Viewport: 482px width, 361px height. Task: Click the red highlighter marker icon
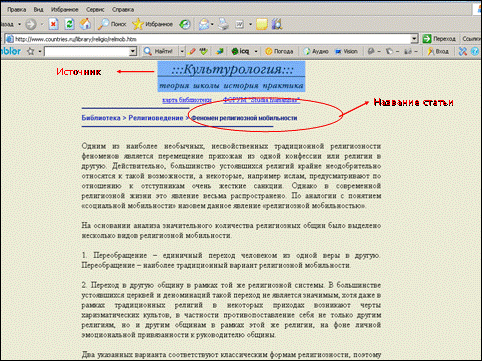(191, 51)
